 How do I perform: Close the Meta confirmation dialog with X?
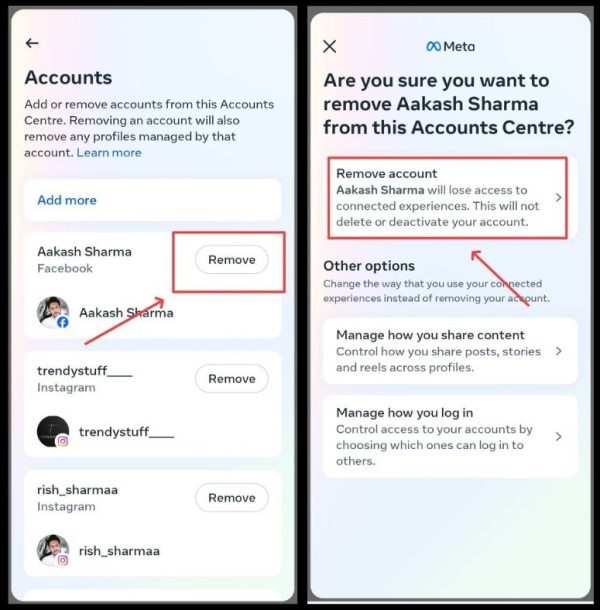tap(330, 46)
